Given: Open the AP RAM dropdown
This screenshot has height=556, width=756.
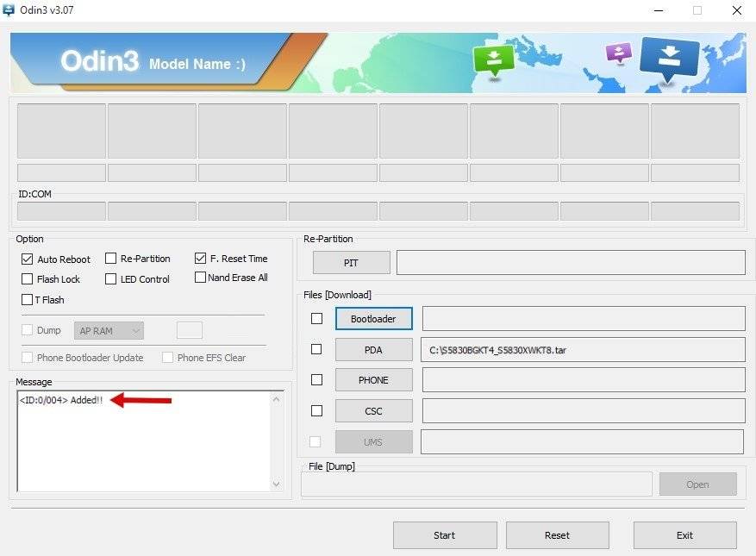Looking at the screenshot, I should pos(109,331).
